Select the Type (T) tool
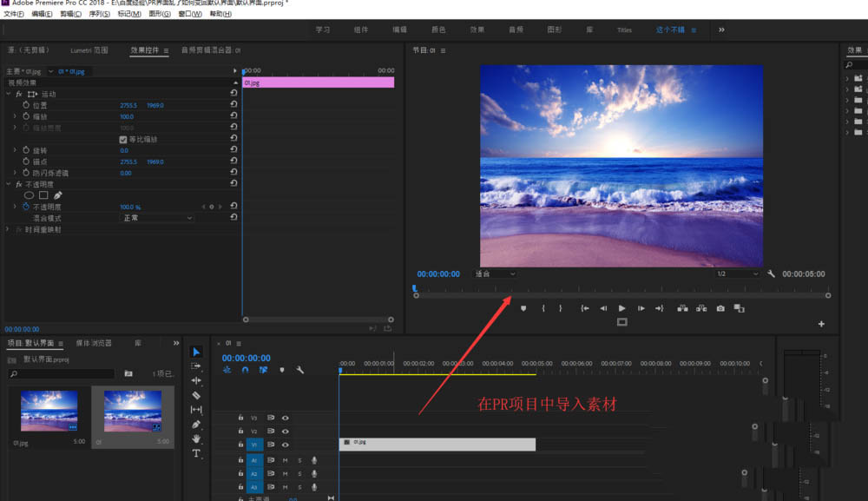The height and width of the screenshot is (501, 868). pos(196,453)
